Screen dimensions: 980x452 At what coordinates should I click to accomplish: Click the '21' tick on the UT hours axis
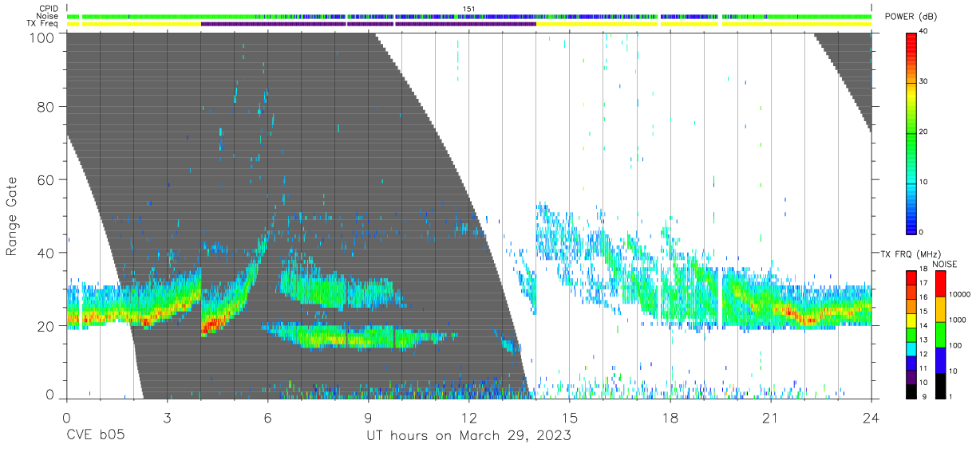pos(771,418)
